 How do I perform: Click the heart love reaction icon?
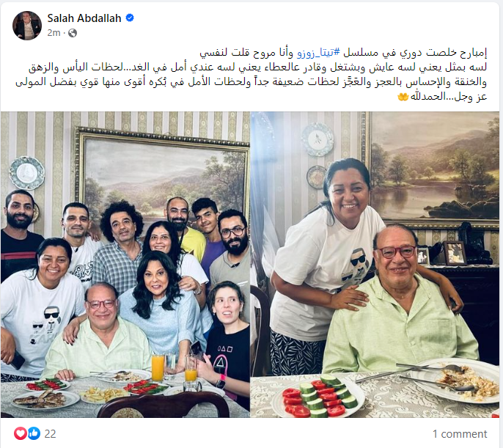click(x=21, y=433)
